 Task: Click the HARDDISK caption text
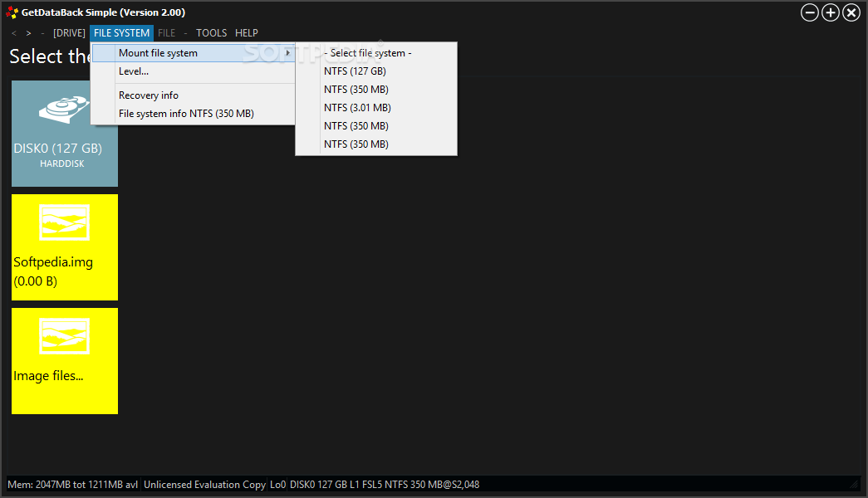[62, 164]
